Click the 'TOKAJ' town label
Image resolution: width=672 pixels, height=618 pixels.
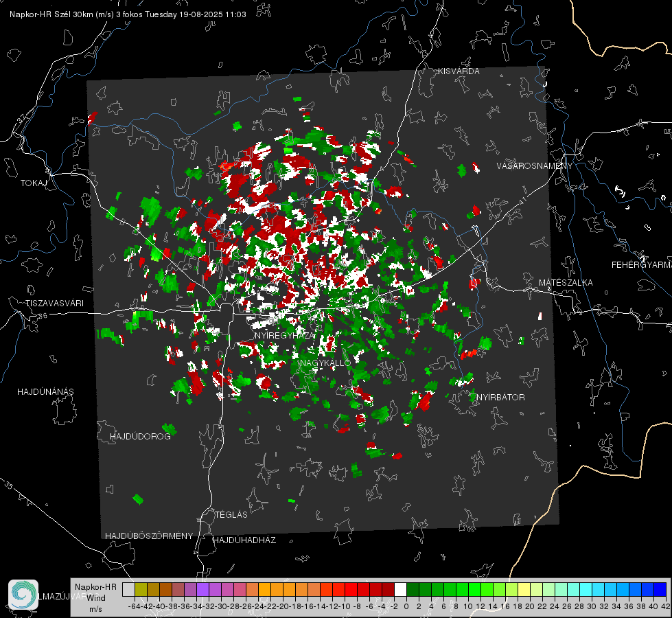click(x=34, y=183)
